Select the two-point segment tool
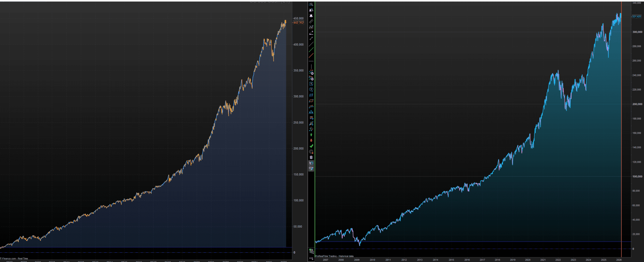Image resolution: width=644 pixels, height=262 pixels. pyautogui.click(x=311, y=38)
